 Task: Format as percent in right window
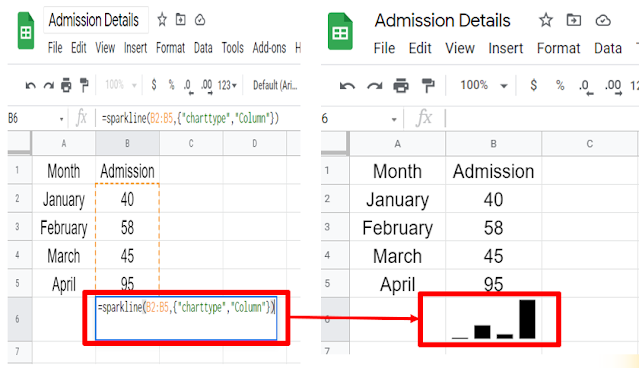(560, 85)
